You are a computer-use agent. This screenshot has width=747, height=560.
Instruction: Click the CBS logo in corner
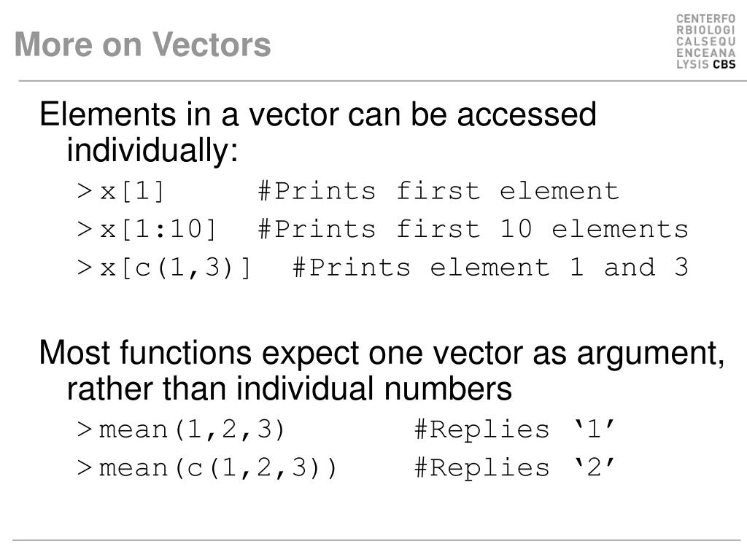pos(705,42)
